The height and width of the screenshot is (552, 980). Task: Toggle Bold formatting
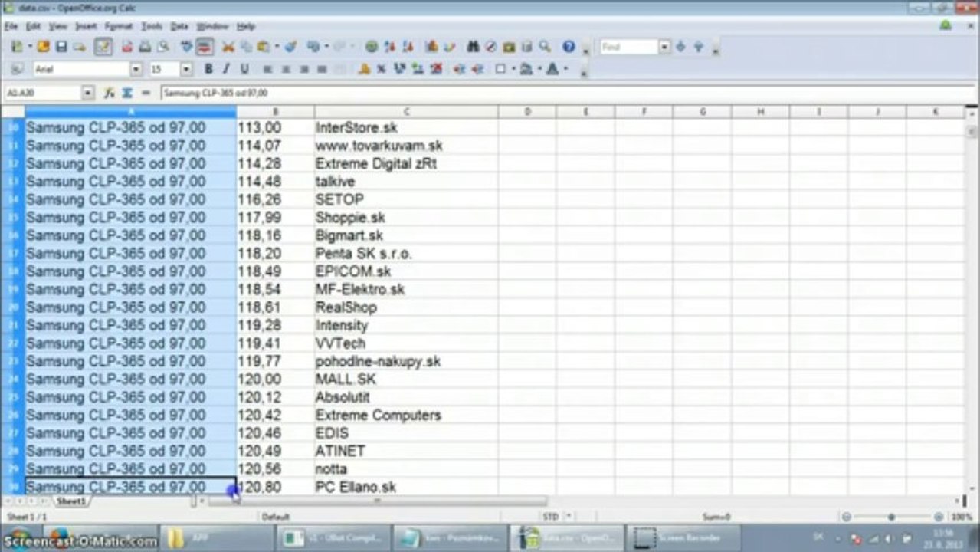click(x=208, y=69)
